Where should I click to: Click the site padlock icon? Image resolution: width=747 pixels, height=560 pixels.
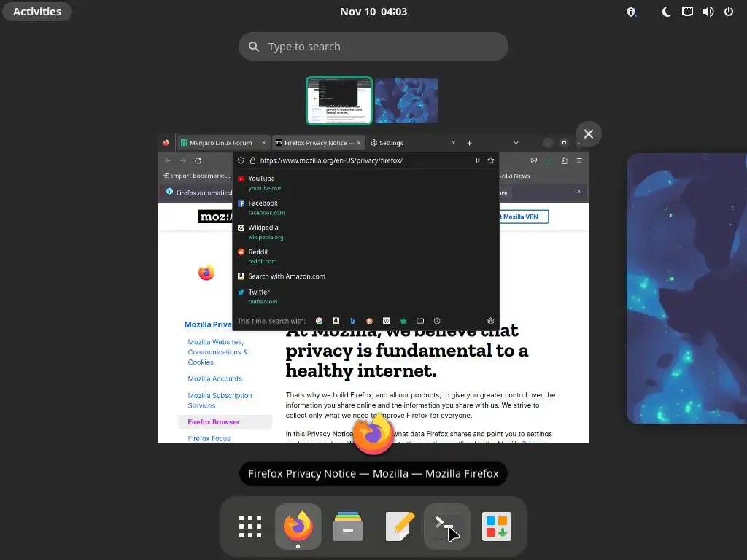click(252, 160)
